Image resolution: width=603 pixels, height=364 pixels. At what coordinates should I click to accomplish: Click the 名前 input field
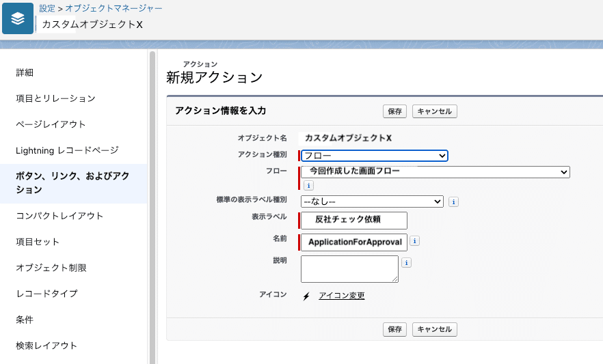coord(354,242)
